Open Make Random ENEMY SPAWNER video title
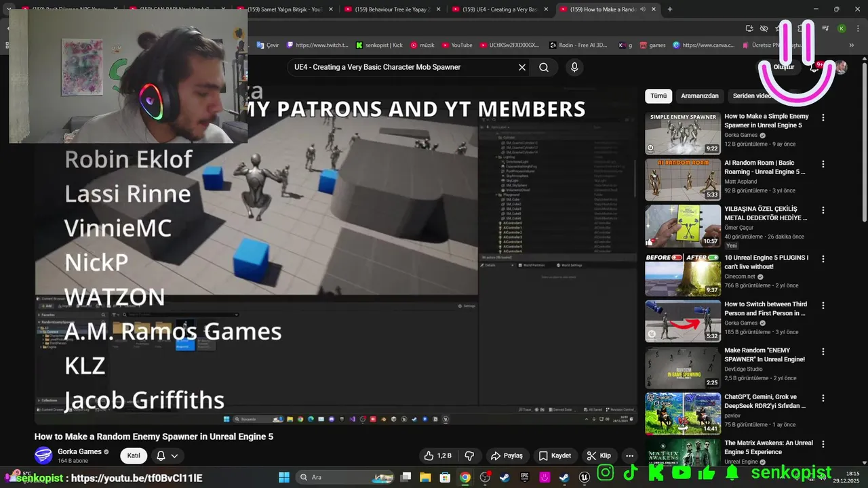 [765, 354]
